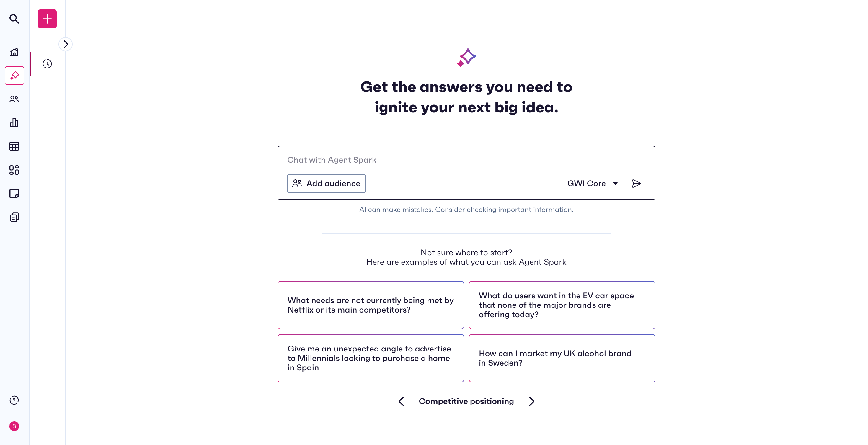Image resolution: width=868 pixels, height=445 pixels.
Task: Open the sticky note icon in sidebar
Action: (x=14, y=194)
